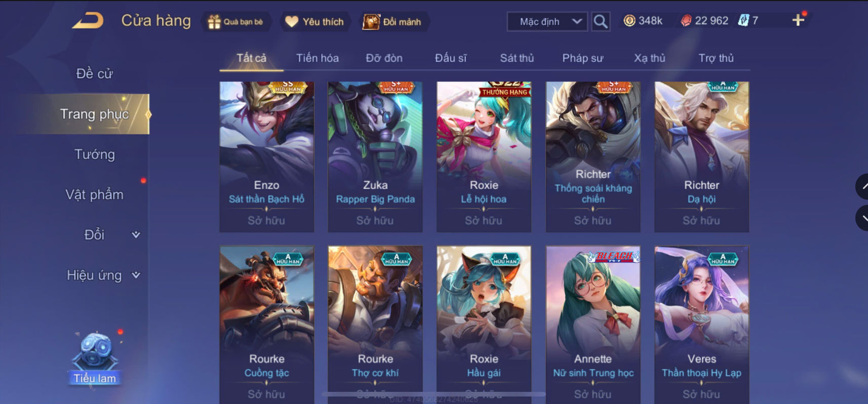Open the search magnifier icon
The width and height of the screenshot is (868, 404).
click(600, 21)
